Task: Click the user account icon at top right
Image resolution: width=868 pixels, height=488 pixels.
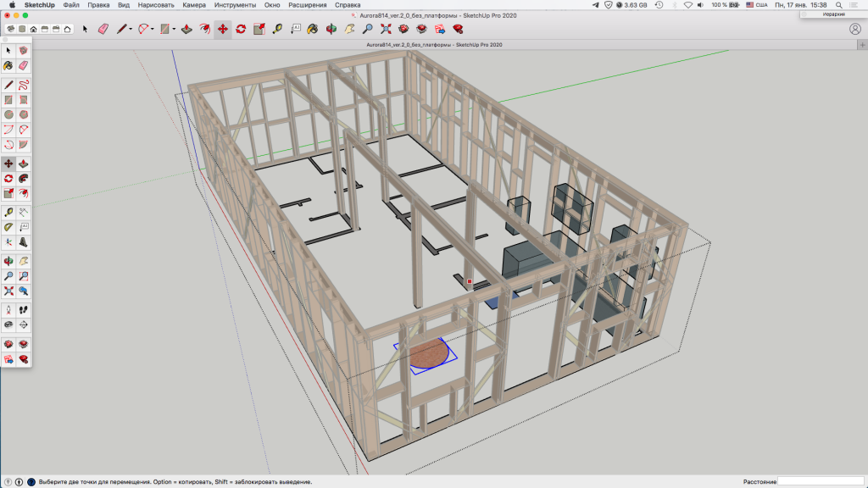Action: [854, 29]
